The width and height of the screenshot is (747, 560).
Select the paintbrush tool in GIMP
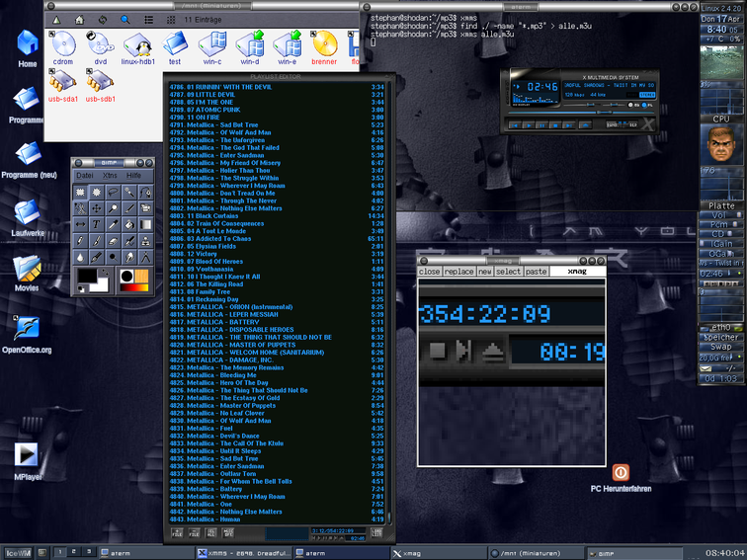[96, 241]
